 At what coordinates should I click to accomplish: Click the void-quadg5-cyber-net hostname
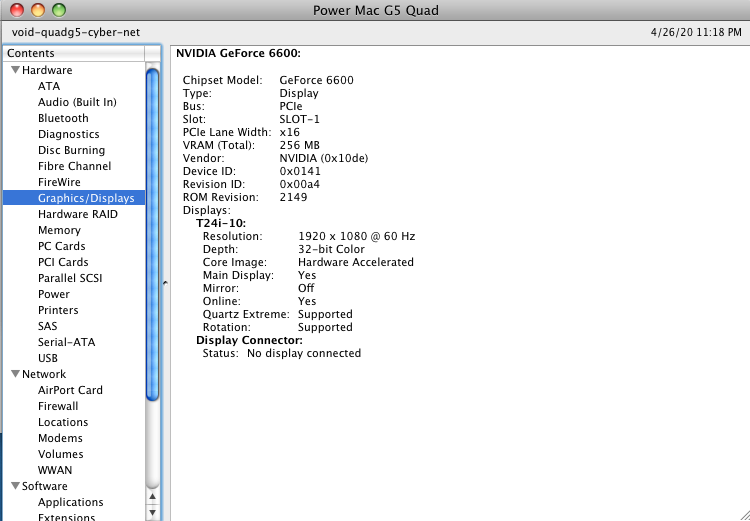(x=76, y=33)
